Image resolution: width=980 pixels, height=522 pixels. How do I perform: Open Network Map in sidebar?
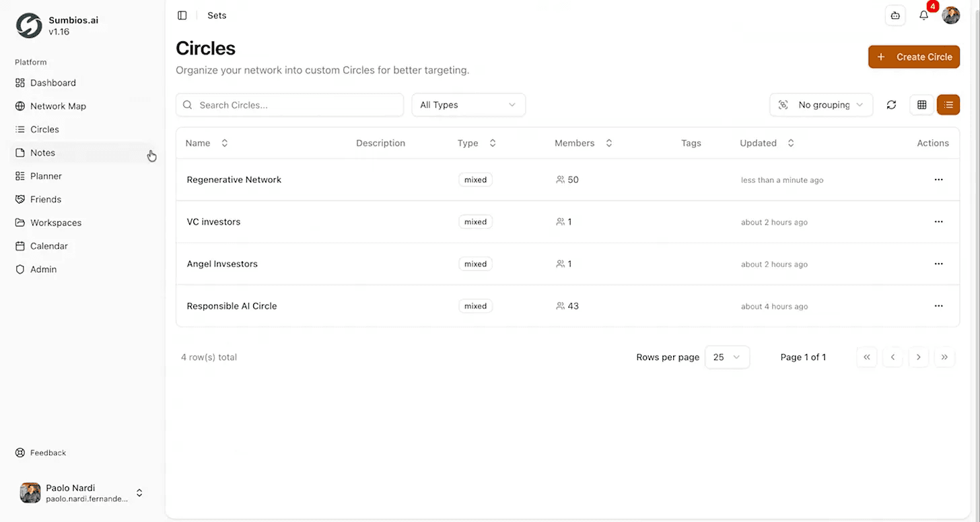pos(82,106)
